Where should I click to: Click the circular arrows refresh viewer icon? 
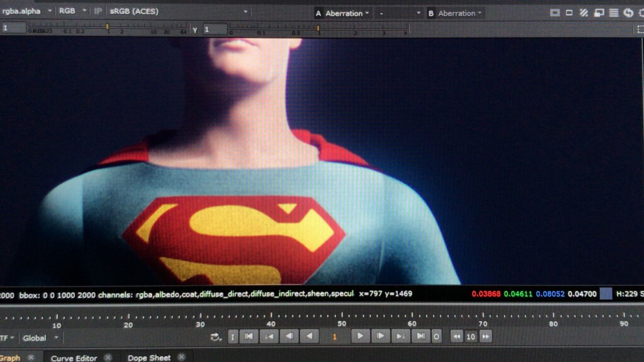(628, 13)
